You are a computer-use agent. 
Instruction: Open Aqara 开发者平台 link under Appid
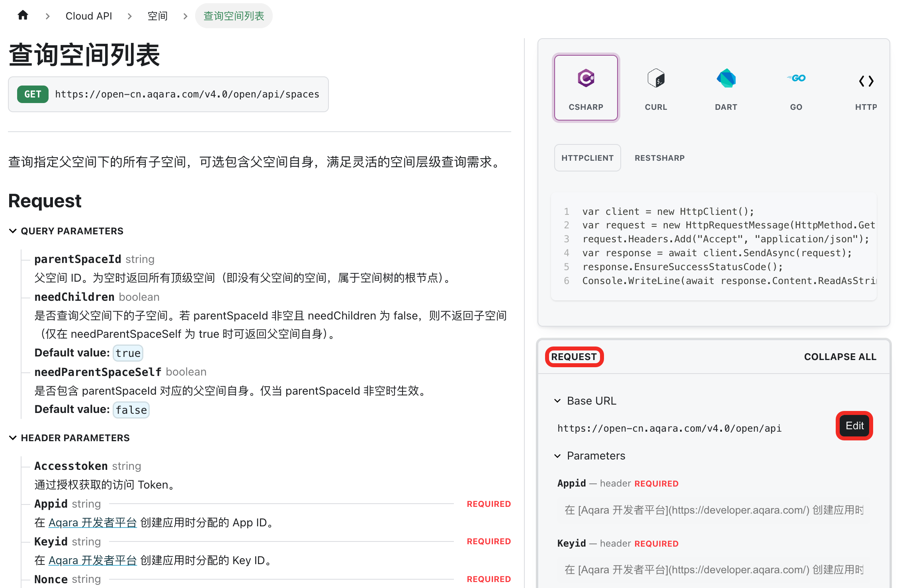93,522
